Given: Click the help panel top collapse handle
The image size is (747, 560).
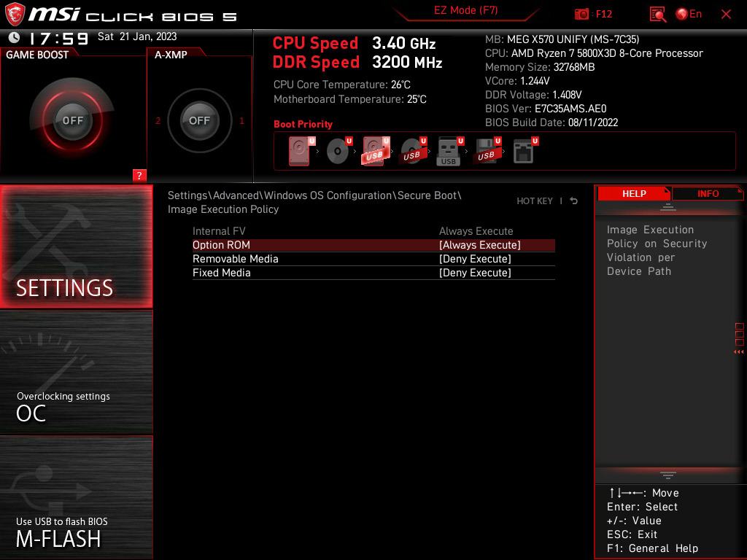Looking at the screenshot, I should [x=668, y=207].
